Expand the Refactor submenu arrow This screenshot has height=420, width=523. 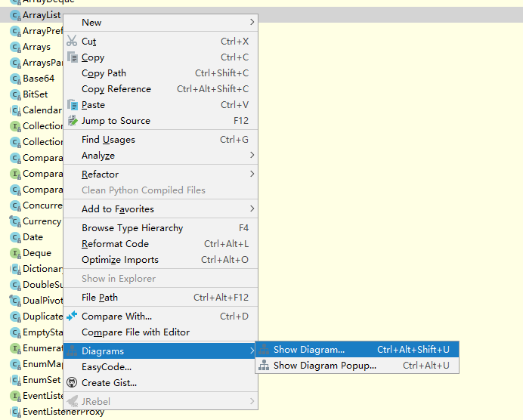pyautogui.click(x=252, y=174)
